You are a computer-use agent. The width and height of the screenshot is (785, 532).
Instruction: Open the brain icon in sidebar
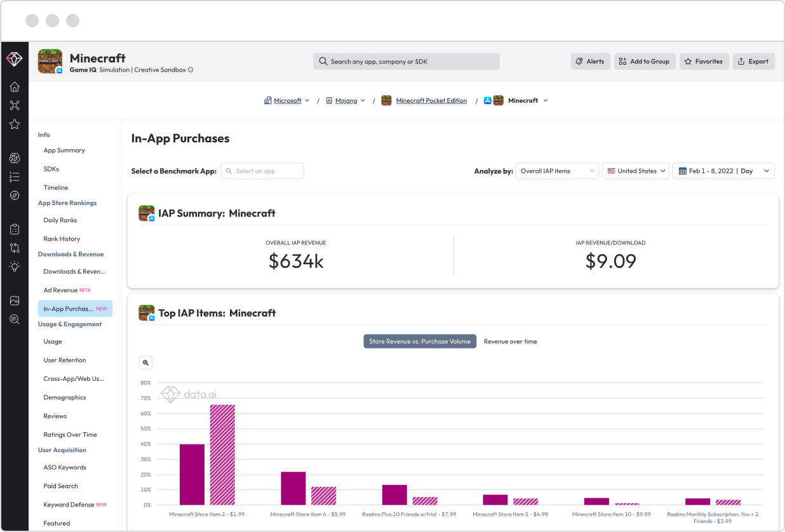click(15, 158)
